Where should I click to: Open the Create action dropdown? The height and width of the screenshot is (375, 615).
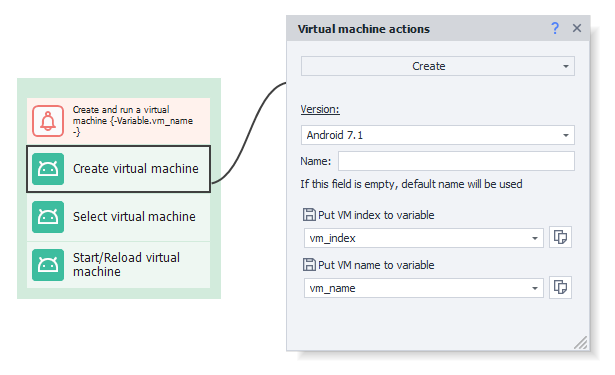point(438,66)
